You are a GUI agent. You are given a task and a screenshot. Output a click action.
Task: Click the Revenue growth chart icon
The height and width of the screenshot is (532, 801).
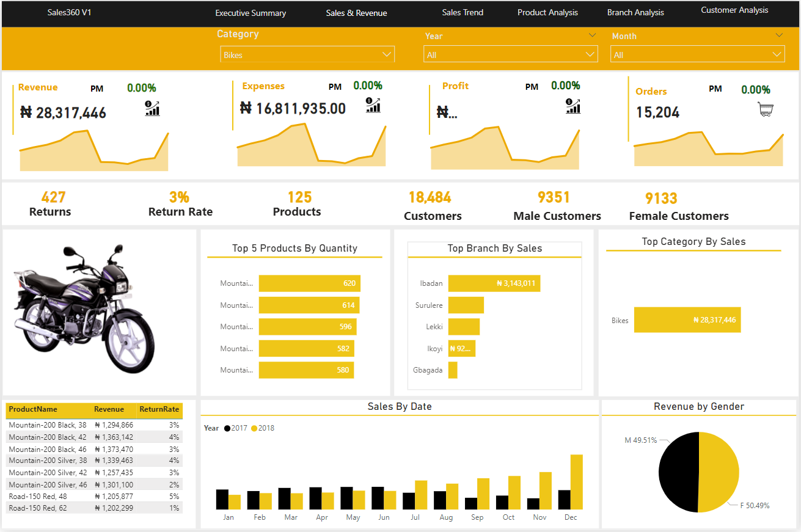(x=152, y=109)
